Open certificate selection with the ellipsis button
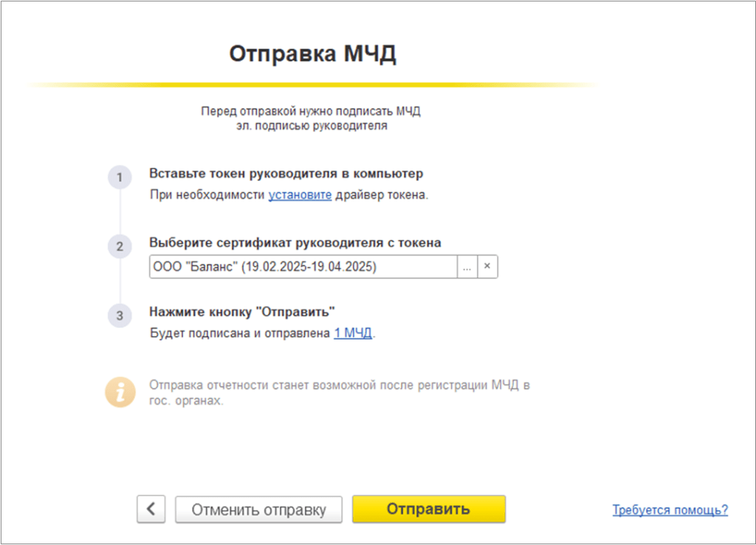This screenshot has height=545, width=756. coord(467,267)
